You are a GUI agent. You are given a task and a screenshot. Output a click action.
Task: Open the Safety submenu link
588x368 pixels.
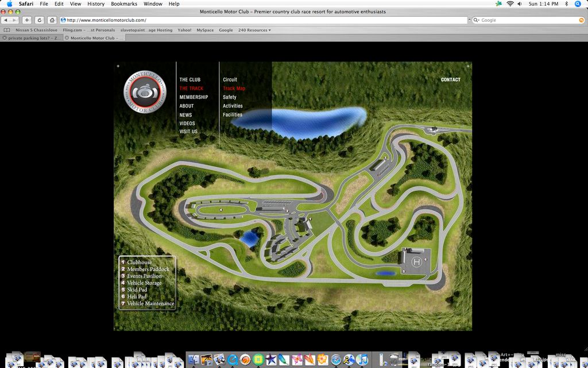(230, 97)
